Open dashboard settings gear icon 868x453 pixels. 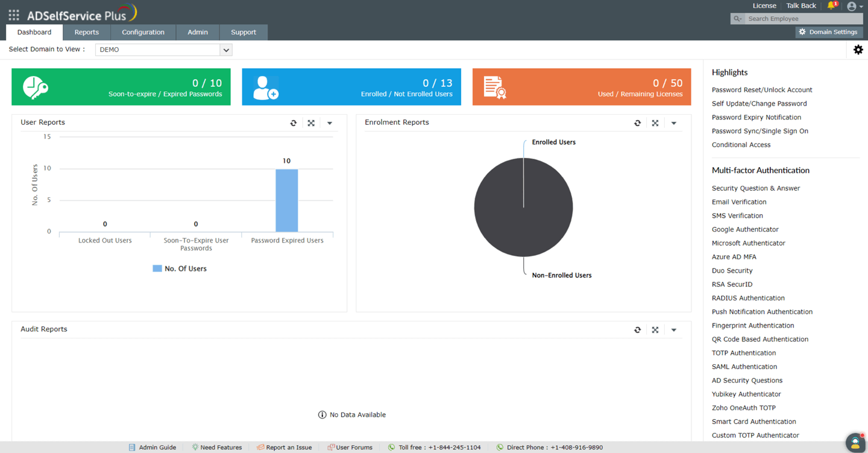pos(858,50)
